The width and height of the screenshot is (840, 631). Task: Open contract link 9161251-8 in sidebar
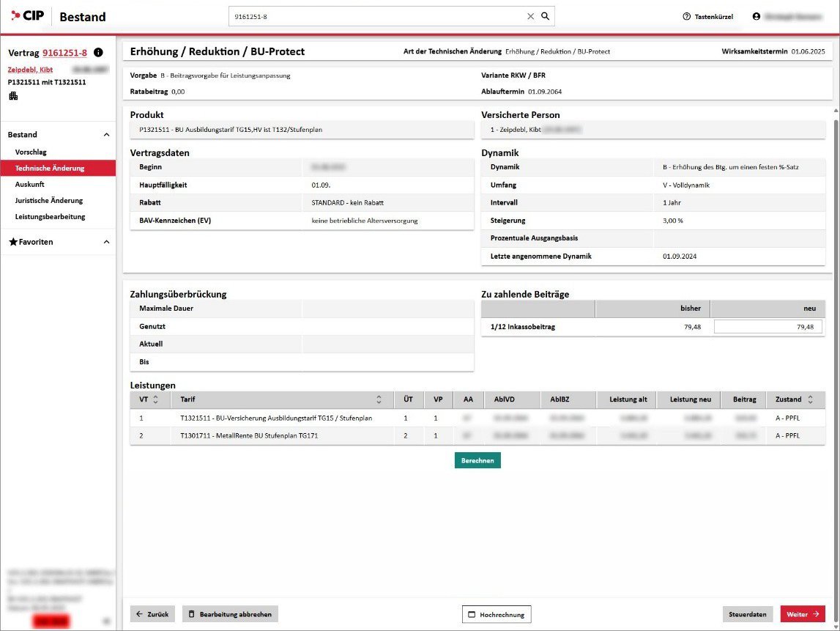(x=64, y=53)
